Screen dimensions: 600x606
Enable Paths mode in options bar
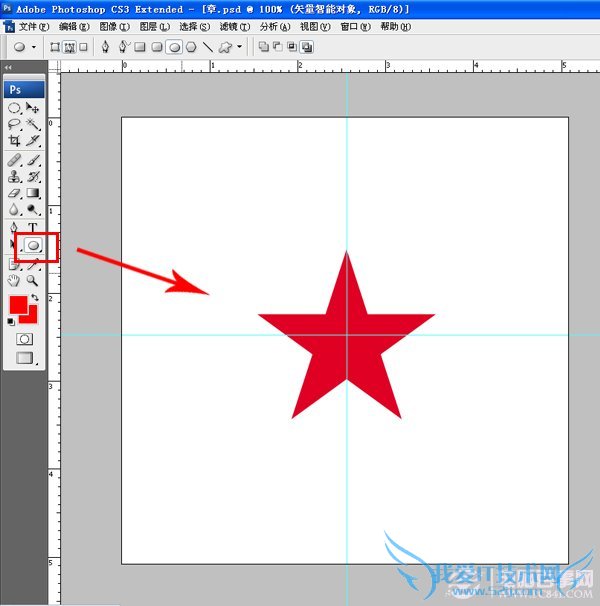point(70,47)
